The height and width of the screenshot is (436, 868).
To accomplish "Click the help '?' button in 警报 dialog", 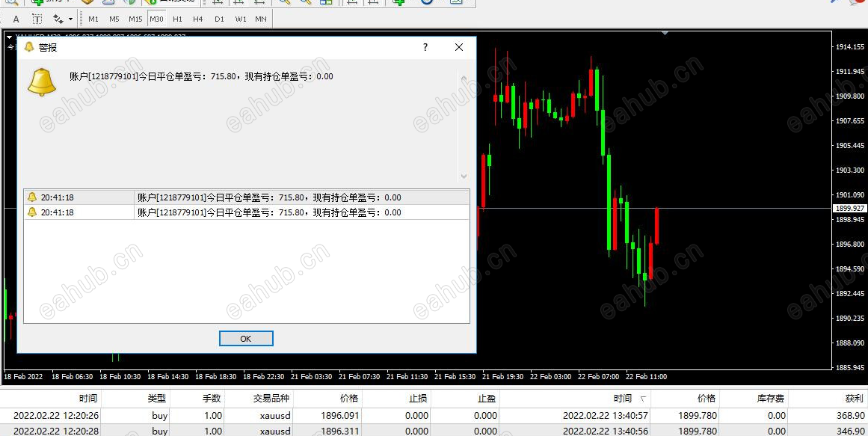I will 425,48.
